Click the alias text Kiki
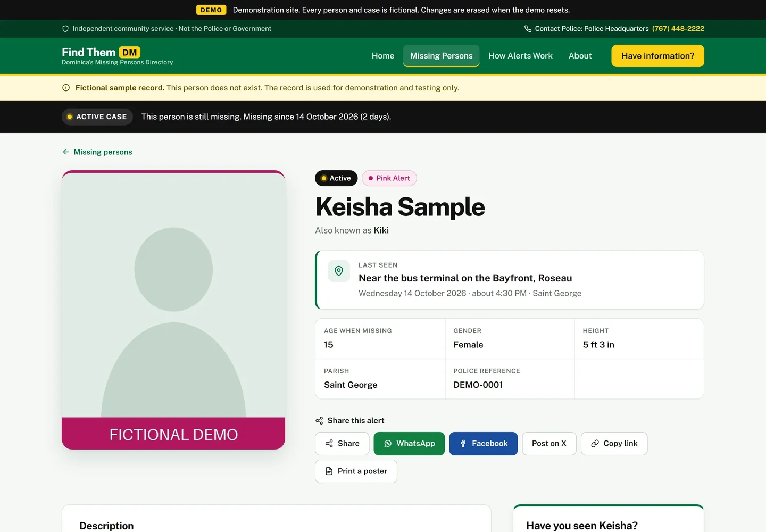 (381, 230)
